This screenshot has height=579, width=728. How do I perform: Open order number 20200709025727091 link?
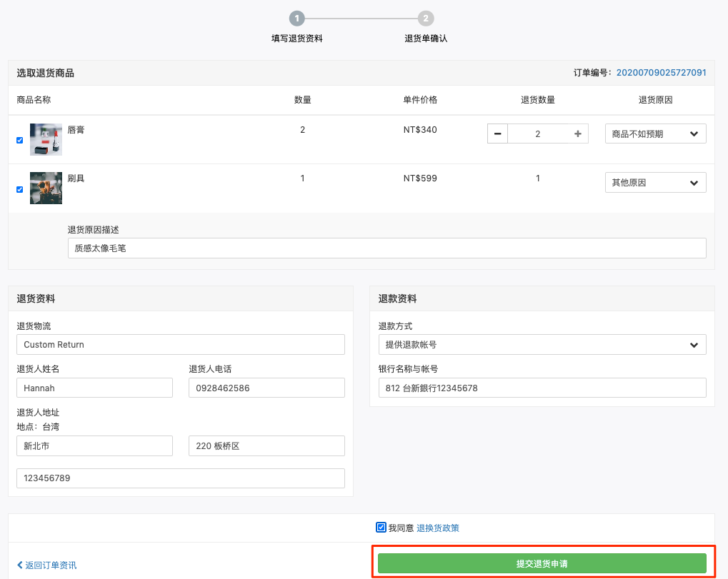(661, 72)
